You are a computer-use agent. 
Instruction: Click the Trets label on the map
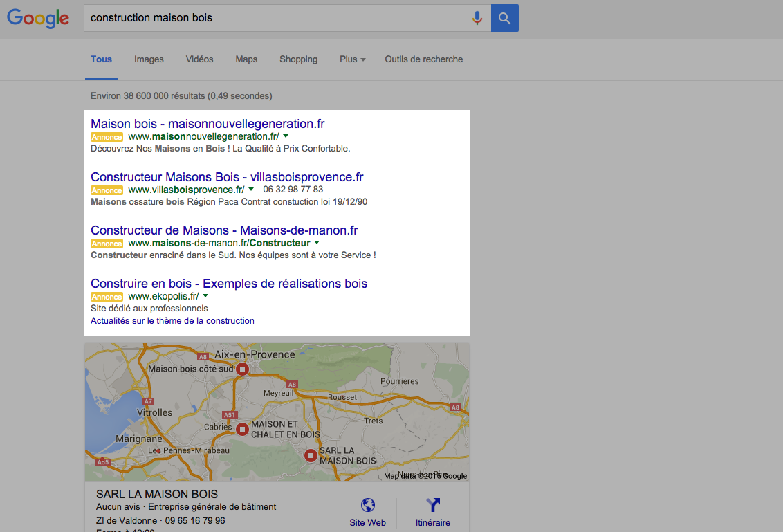[x=374, y=421]
